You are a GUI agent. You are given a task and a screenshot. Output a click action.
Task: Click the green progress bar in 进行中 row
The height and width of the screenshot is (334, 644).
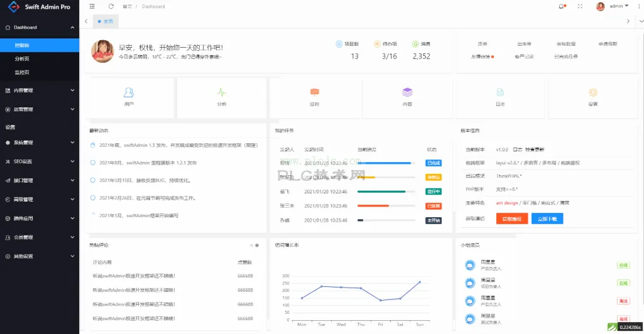tap(381, 191)
